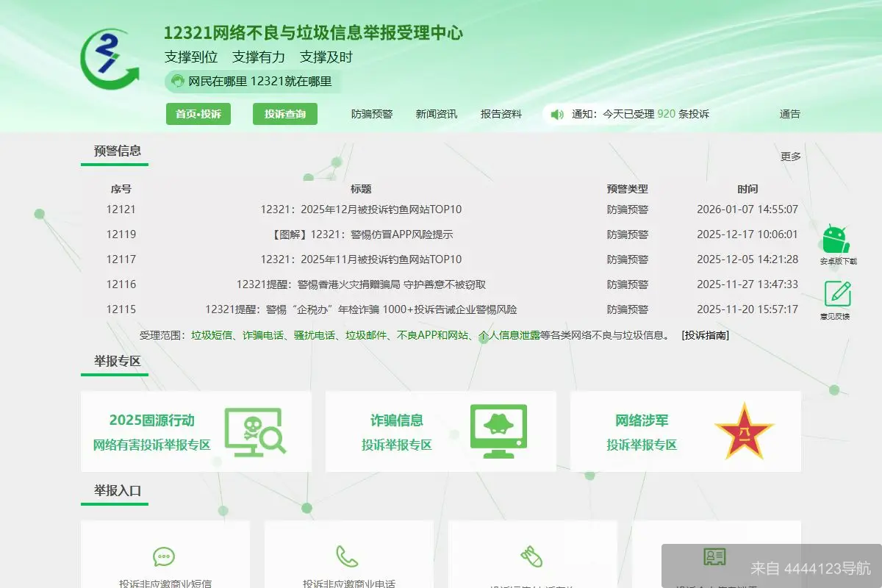Open the 2025年12月被投诉钓鱼网站TOP10 article
This screenshot has width=882, height=588.
pos(361,209)
